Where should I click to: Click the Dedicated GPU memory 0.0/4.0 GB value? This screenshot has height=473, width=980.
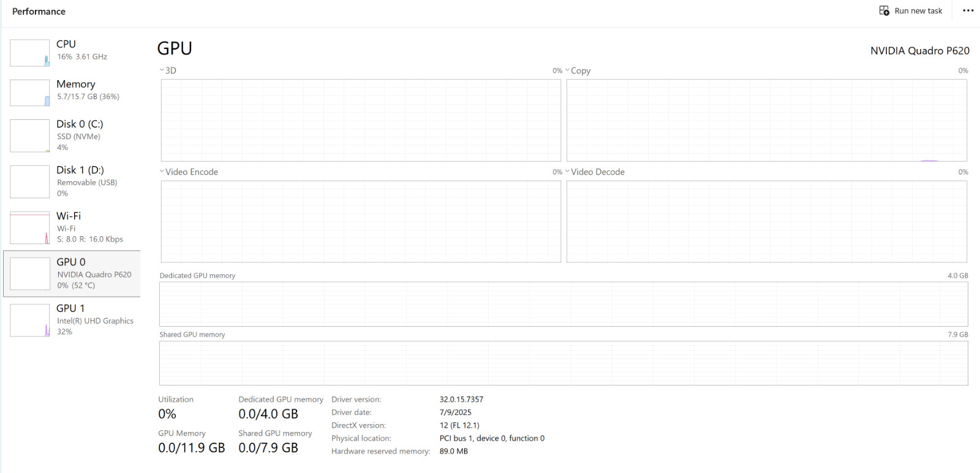click(268, 414)
